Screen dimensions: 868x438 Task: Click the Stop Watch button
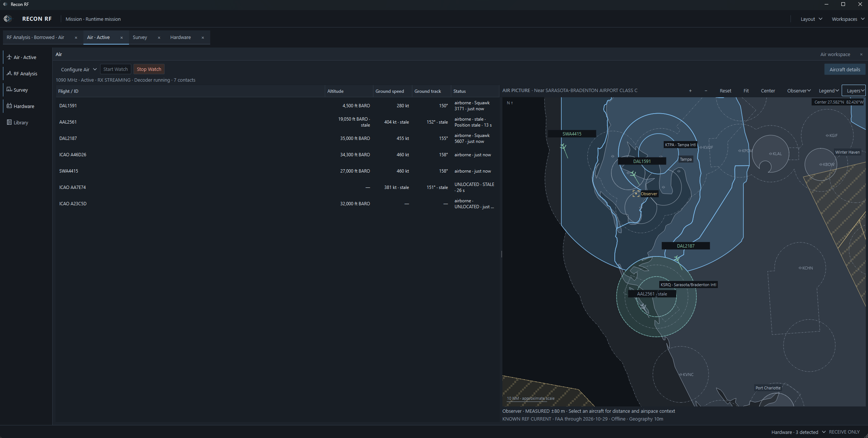(149, 69)
